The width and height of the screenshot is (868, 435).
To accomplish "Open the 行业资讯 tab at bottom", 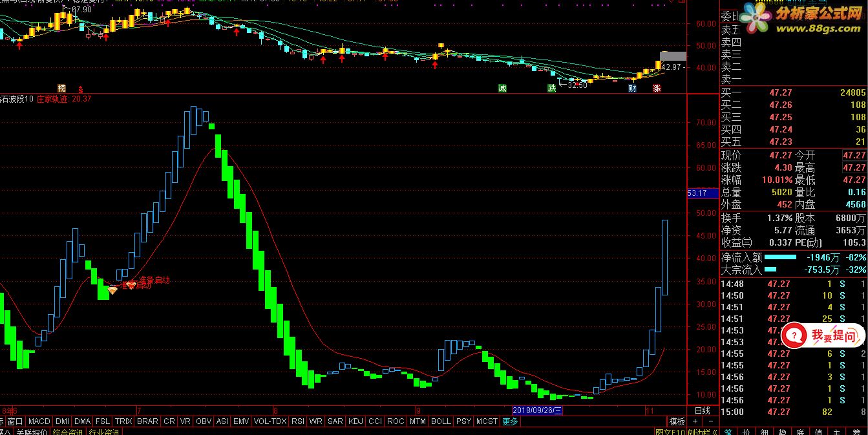I will (104, 432).
